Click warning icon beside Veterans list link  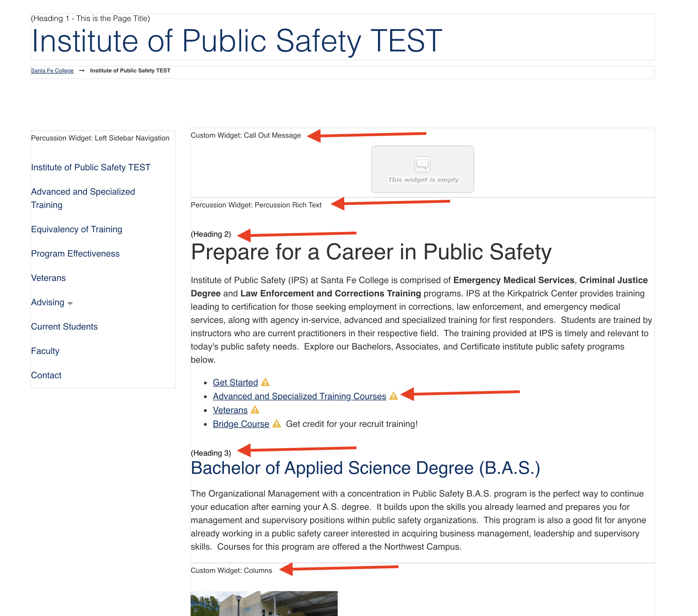tap(255, 410)
